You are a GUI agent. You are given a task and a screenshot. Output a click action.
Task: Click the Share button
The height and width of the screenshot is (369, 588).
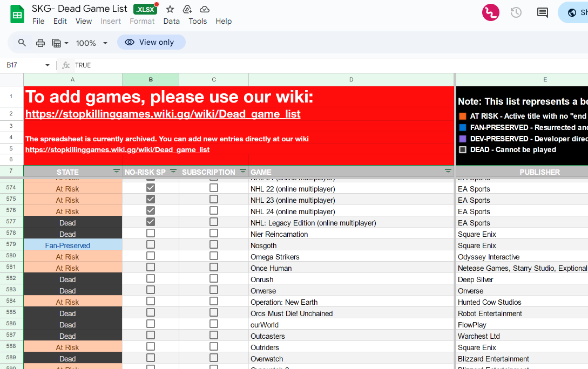(x=573, y=12)
